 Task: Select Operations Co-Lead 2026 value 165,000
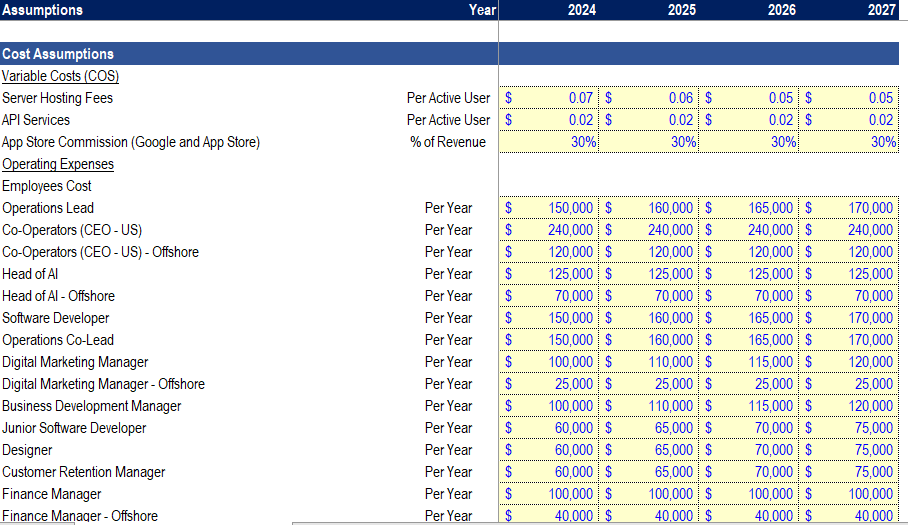[x=749, y=340]
